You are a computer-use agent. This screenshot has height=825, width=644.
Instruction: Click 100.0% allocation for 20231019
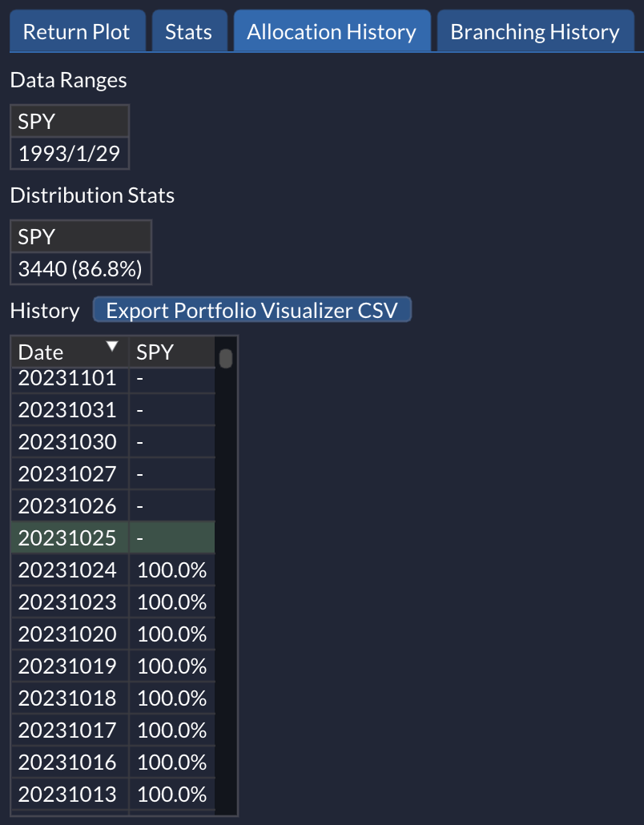click(171, 666)
